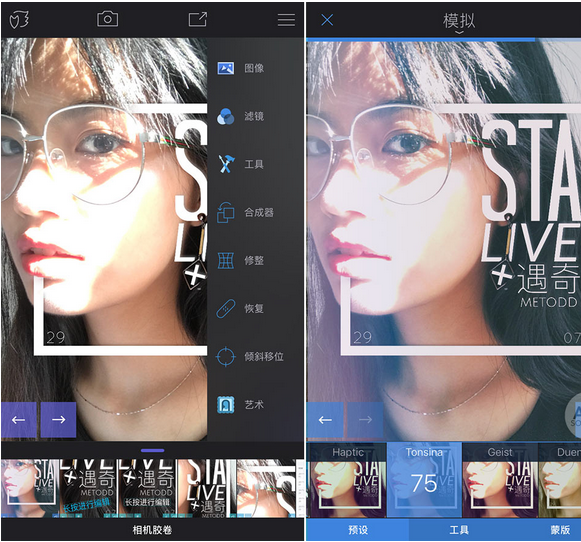Click the right purple redo arrow button
Image resolution: width=581 pixels, height=542 pixels.
click(x=58, y=420)
